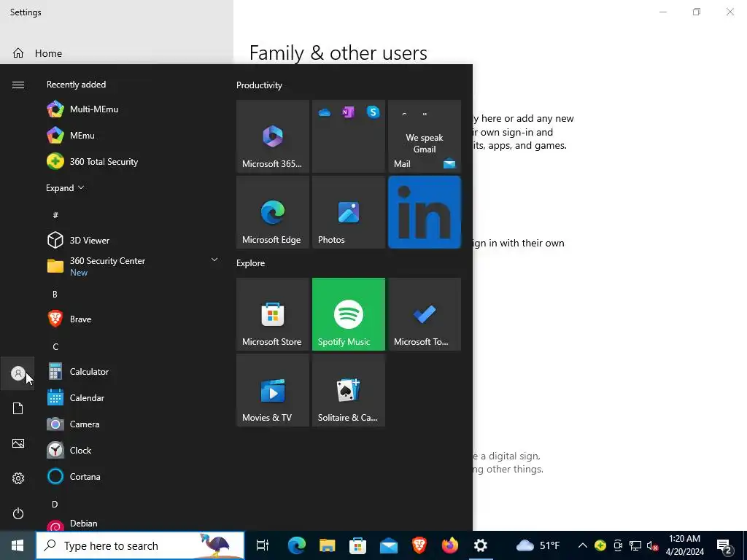Expand the Start menu hamburger navigation
This screenshot has height=560, width=747.
(x=18, y=85)
